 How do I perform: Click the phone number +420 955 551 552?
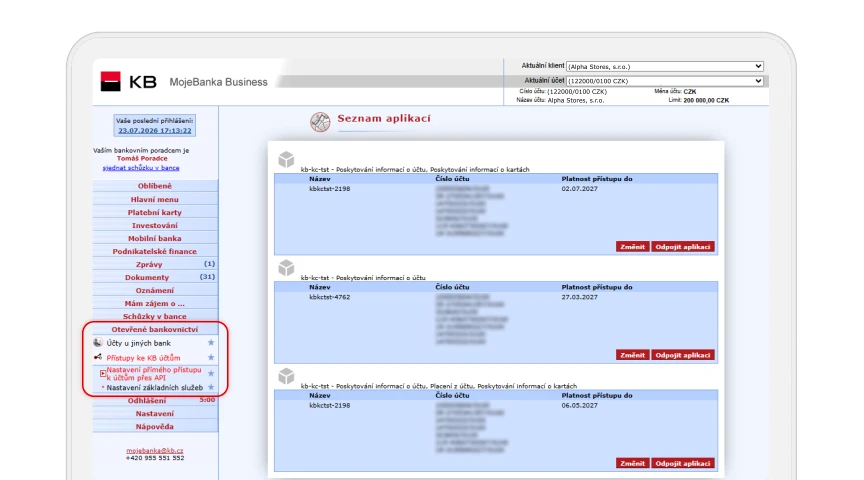[x=155, y=458]
